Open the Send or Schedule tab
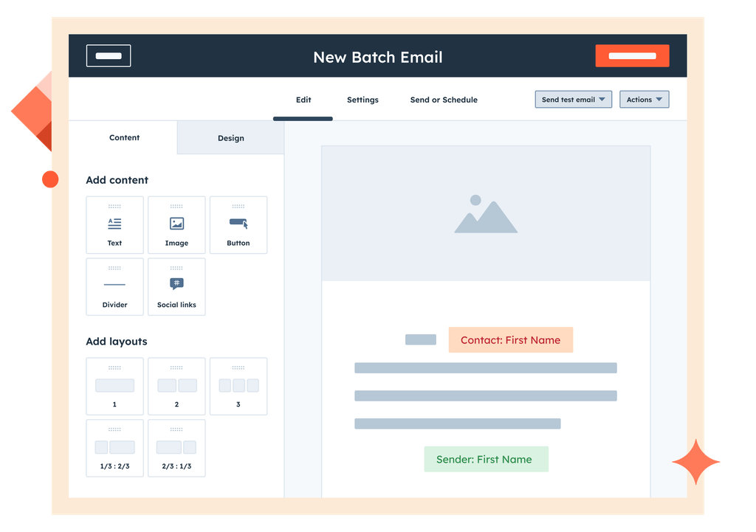 (443, 100)
